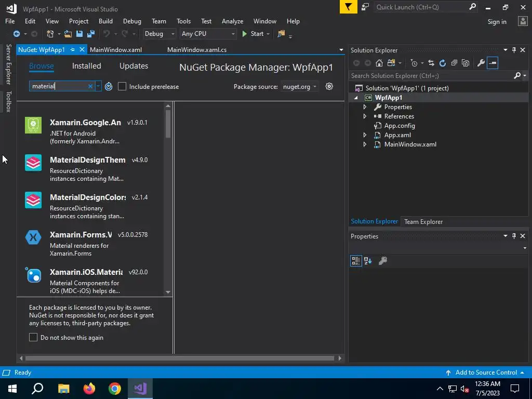Switch to Updates tab

[134, 66]
